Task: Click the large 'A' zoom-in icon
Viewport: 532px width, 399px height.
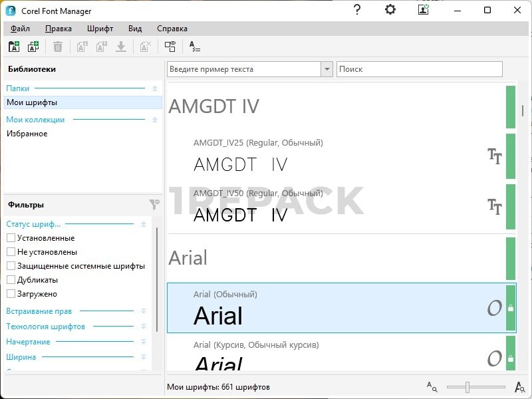Action: tap(520, 386)
